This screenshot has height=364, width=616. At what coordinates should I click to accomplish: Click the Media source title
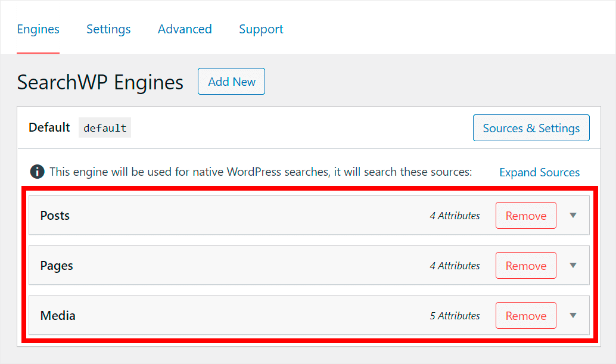[58, 315]
